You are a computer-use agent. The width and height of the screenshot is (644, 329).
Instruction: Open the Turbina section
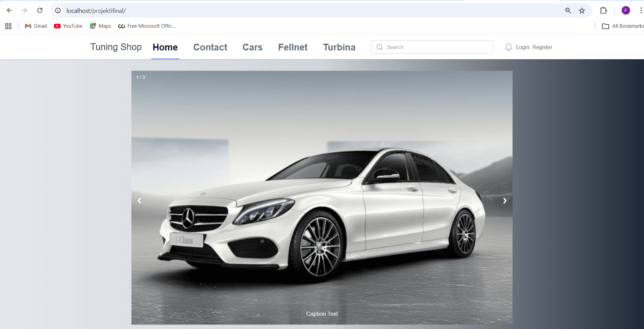(339, 47)
